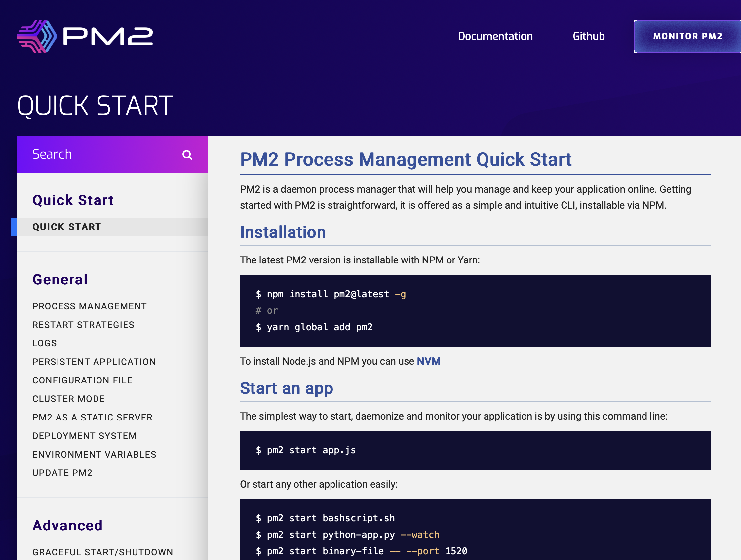This screenshot has width=741, height=560.
Task: Click the 'The simplest way to start' sentence
Action: tap(453, 416)
